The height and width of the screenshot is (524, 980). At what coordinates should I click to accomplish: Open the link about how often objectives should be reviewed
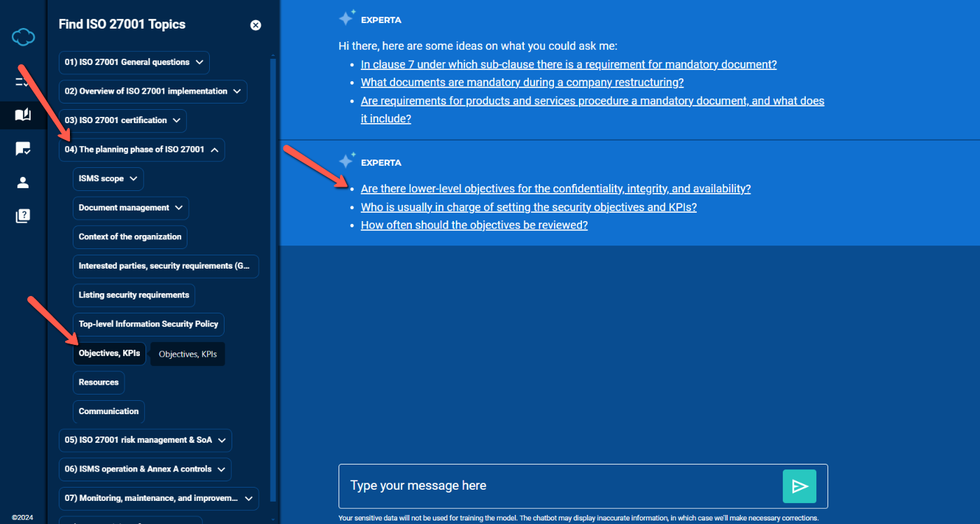(x=474, y=225)
